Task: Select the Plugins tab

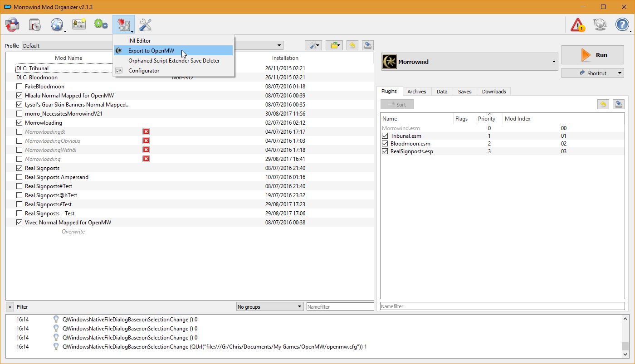Action: [x=389, y=91]
